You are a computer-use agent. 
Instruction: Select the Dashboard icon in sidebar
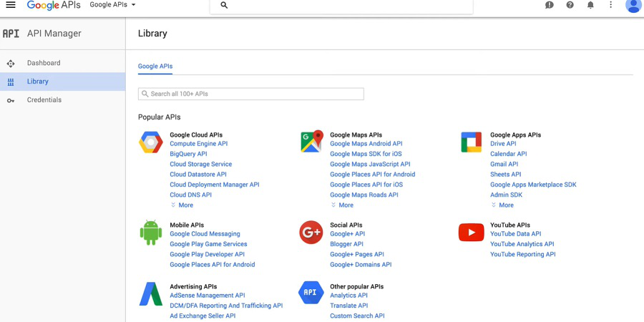(x=11, y=63)
